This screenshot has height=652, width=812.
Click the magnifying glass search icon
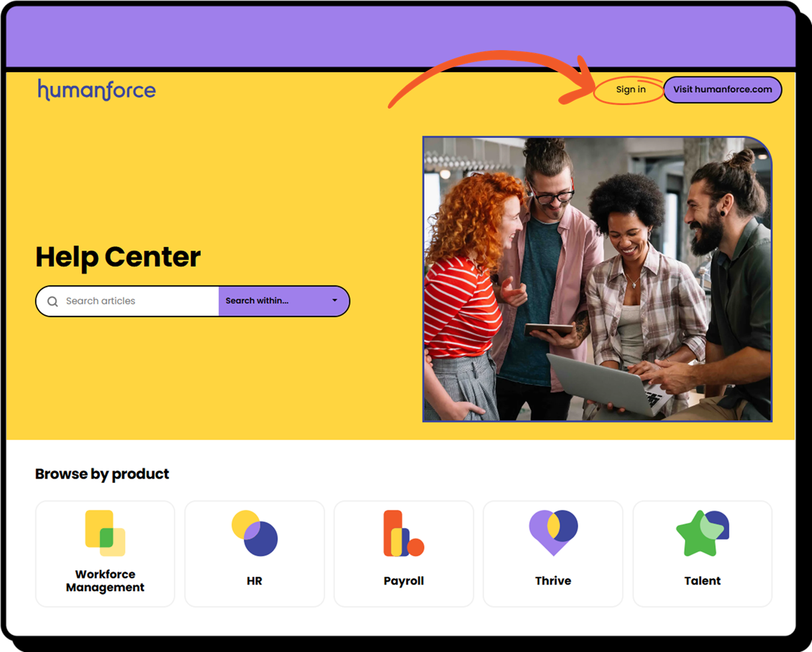53,302
